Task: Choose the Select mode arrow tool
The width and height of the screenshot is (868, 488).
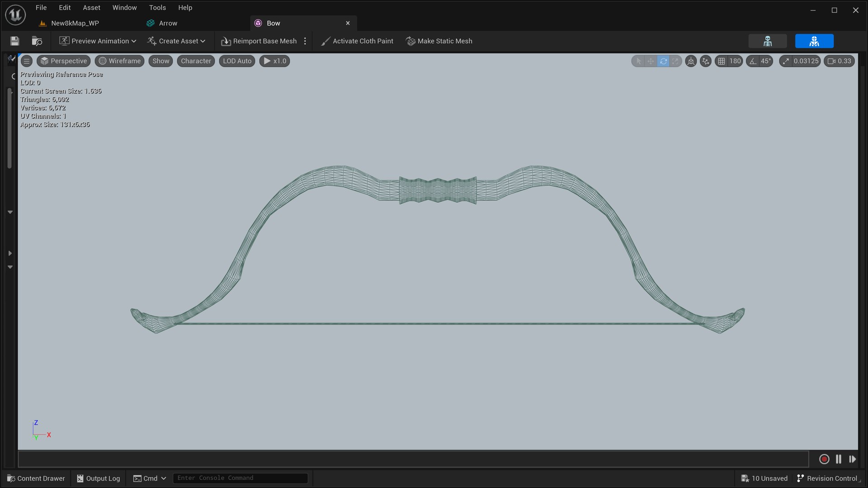Action: click(x=638, y=61)
